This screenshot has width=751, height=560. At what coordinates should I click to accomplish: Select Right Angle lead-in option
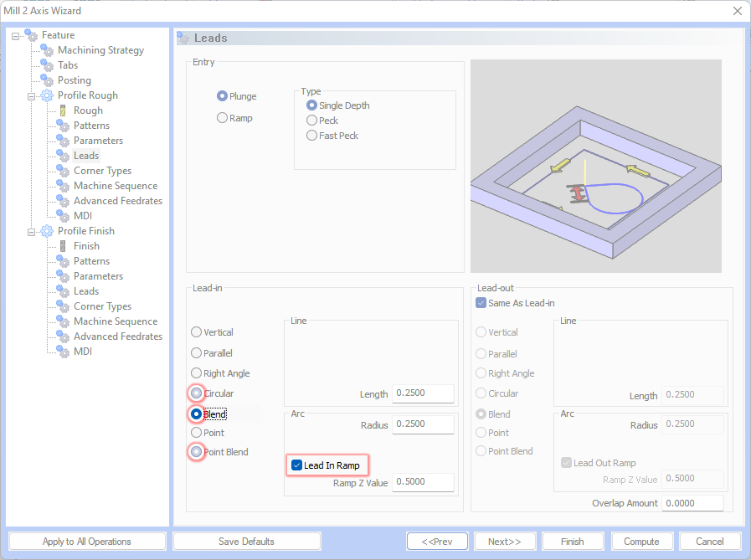tap(197, 373)
